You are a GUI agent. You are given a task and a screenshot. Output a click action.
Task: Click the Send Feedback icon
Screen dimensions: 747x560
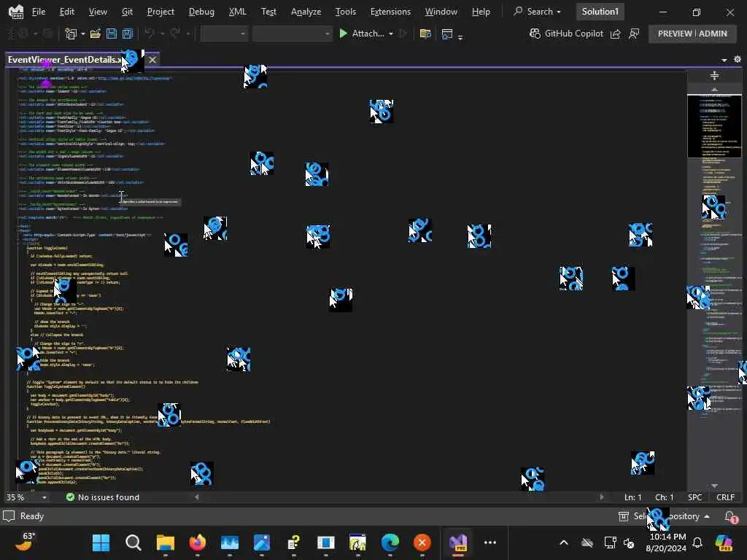pyautogui.click(x=634, y=34)
